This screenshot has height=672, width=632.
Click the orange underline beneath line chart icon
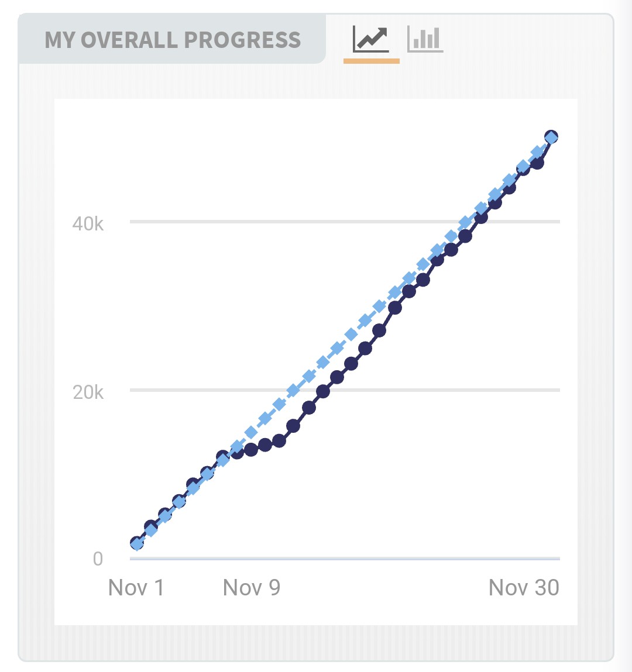click(x=372, y=61)
